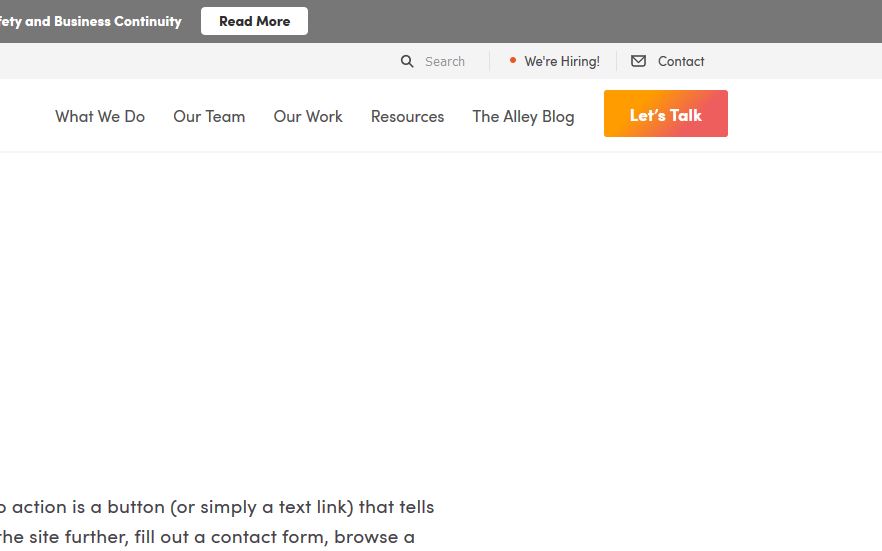
Task: Open the Resources navigation item
Action: click(x=407, y=116)
